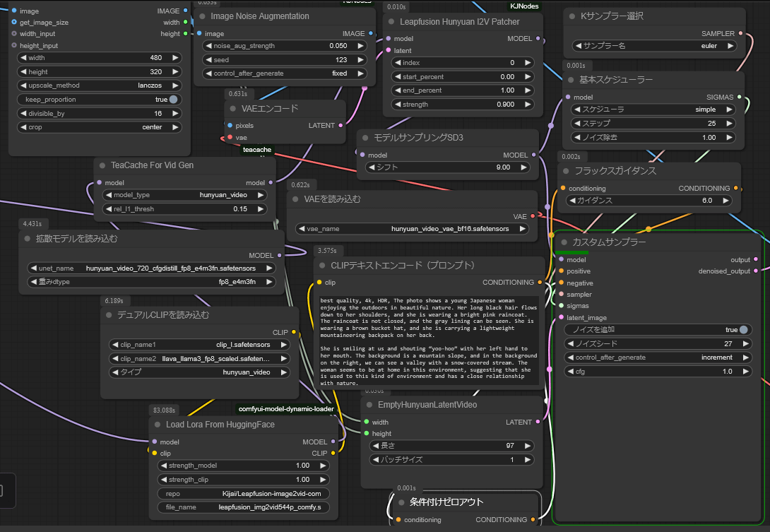Open the model_type hunyuan_video dropdown
770x532 pixels.
point(185,195)
